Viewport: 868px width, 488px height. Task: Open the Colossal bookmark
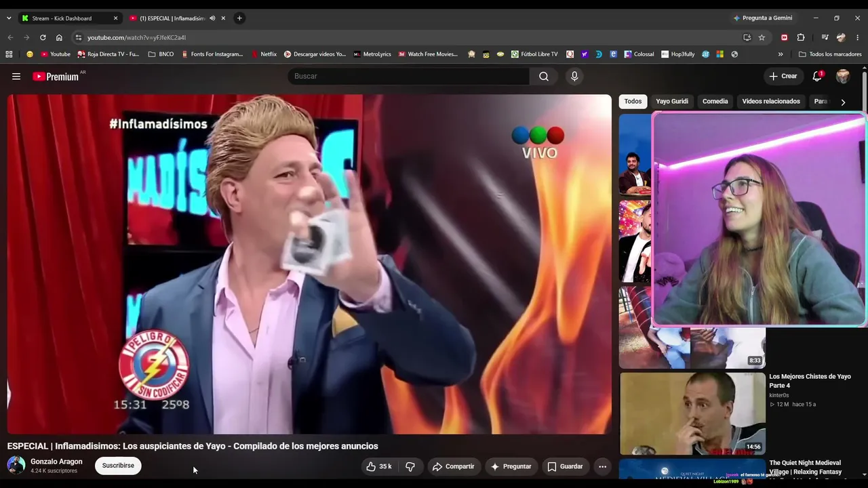click(x=639, y=54)
